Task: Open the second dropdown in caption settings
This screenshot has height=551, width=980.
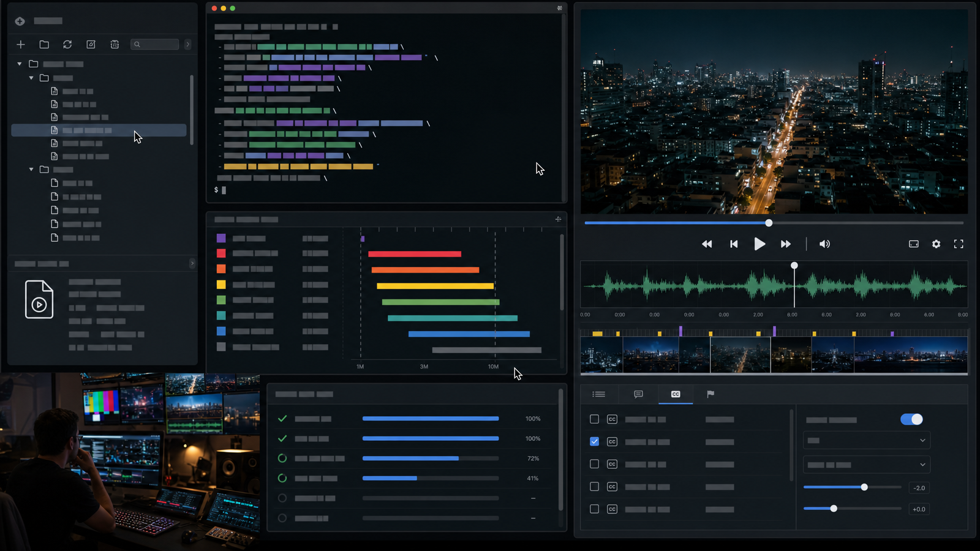Action: 867,465
